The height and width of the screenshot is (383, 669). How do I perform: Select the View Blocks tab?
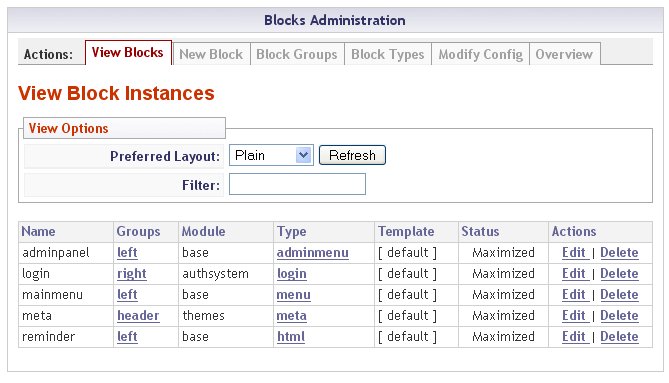128,53
